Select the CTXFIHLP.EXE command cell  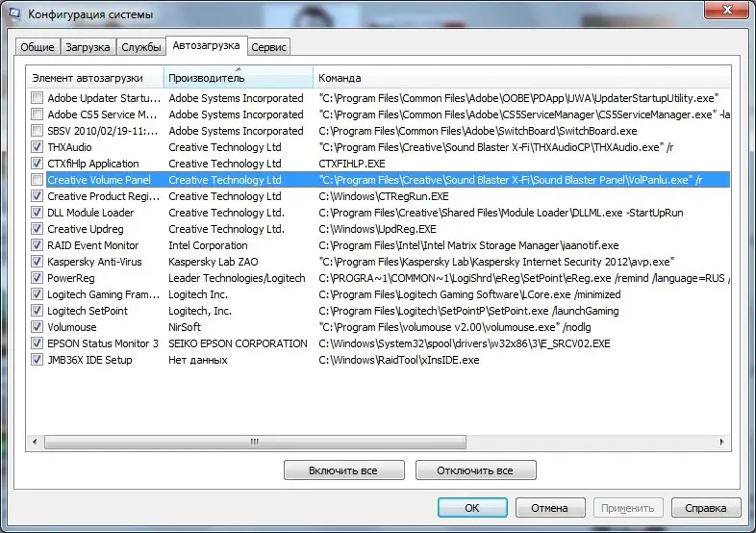point(352,164)
